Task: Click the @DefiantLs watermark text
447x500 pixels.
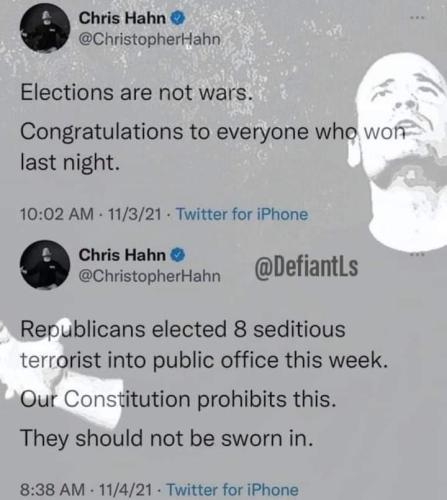Action: click(x=306, y=267)
